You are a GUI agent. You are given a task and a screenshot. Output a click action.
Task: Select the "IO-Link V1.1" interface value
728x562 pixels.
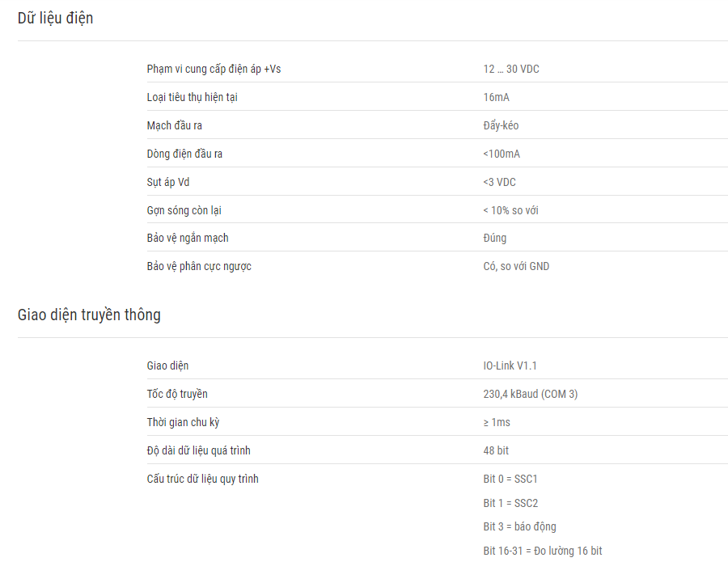click(x=510, y=366)
